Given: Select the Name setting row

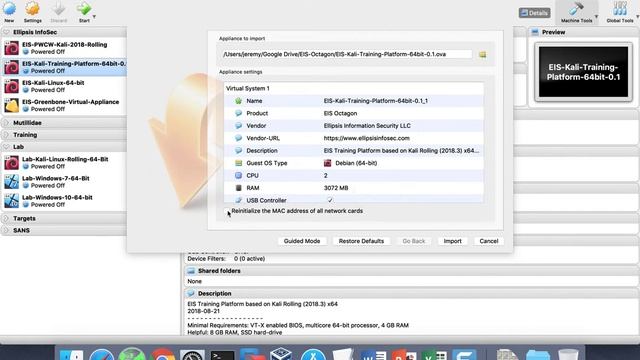Looking at the screenshot, I should tap(354, 101).
